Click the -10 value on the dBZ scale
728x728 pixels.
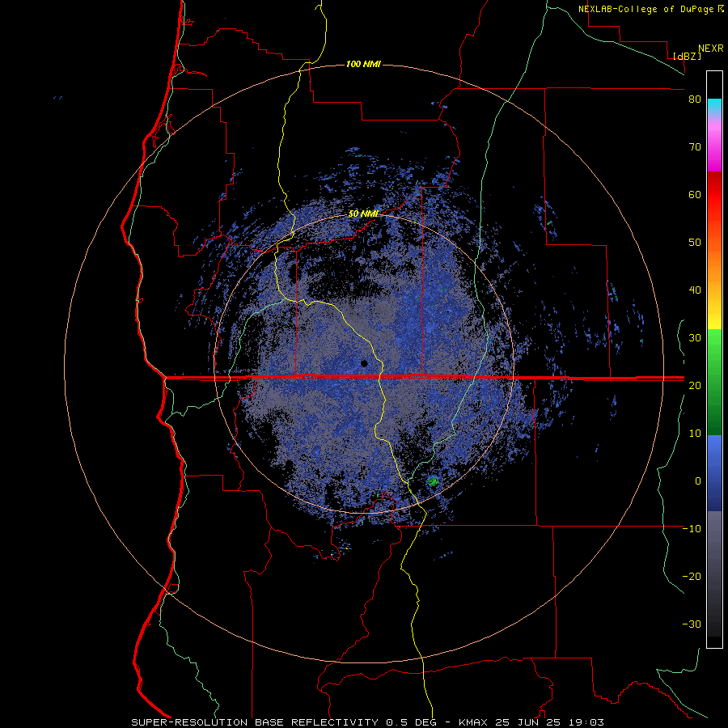(x=692, y=529)
